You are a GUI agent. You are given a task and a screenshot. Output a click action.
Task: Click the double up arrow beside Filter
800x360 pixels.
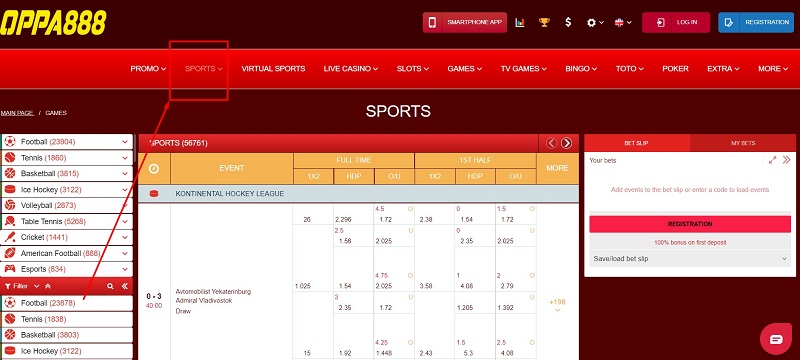click(x=47, y=287)
